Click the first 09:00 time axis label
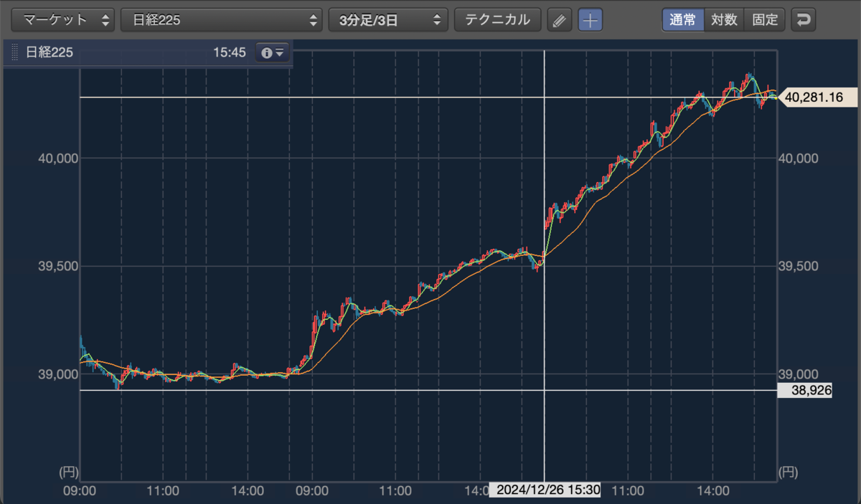 click(x=80, y=491)
